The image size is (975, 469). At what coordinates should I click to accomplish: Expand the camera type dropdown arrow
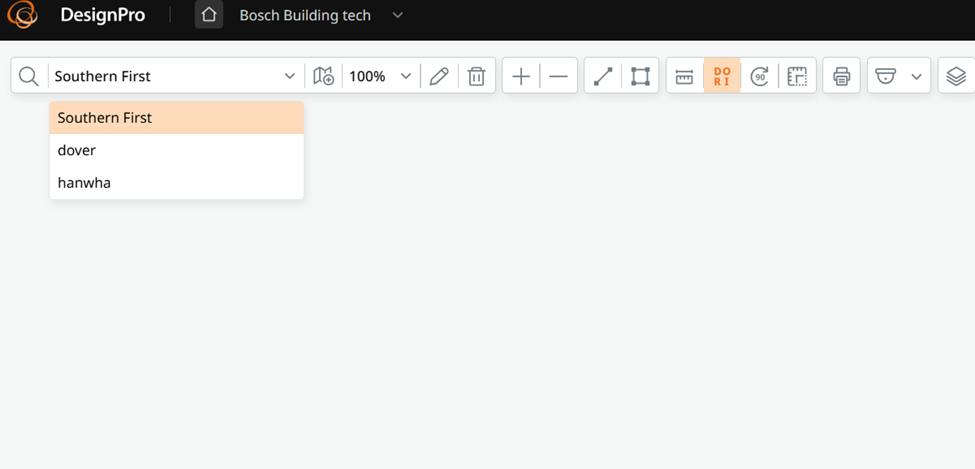click(x=916, y=77)
